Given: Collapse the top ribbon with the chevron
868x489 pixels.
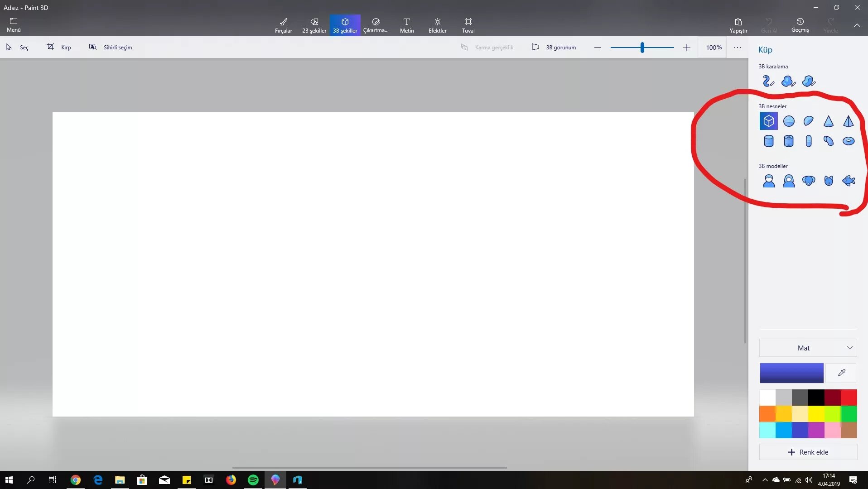Looking at the screenshot, I should (x=857, y=25).
